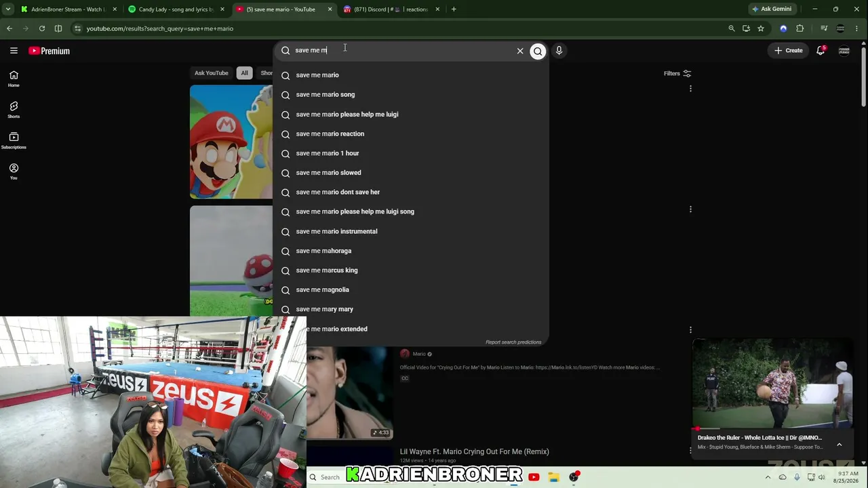Click Report search predictions link
Screen dimensions: 868x488
point(513,342)
